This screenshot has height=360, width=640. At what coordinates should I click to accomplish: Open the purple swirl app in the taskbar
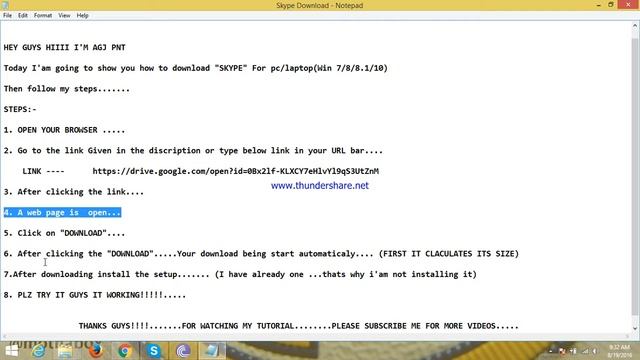pyautogui.click(x=183, y=351)
